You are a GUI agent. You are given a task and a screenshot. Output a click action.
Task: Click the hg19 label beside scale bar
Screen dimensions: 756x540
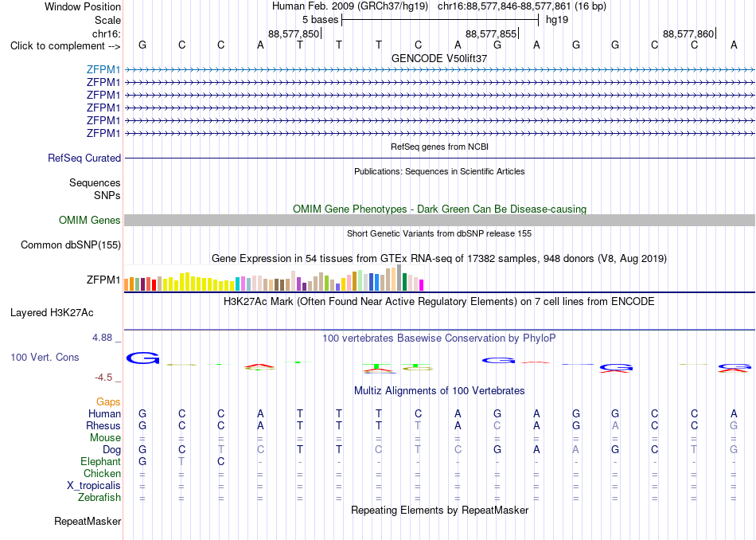pyautogui.click(x=557, y=20)
